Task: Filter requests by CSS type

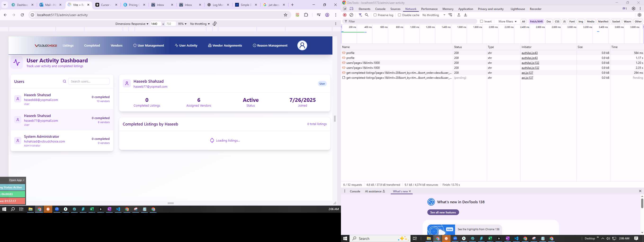Action: pyautogui.click(x=557, y=22)
